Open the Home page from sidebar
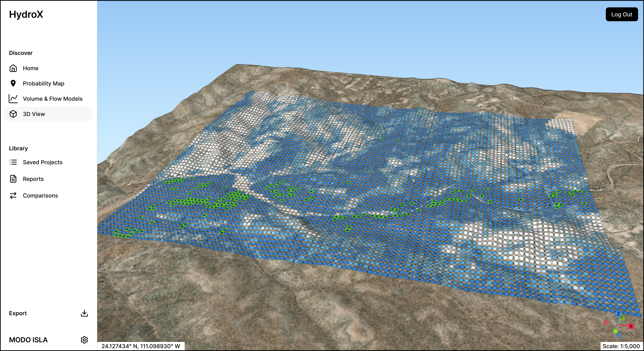The width and height of the screenshot is (644, 351). 30,68
